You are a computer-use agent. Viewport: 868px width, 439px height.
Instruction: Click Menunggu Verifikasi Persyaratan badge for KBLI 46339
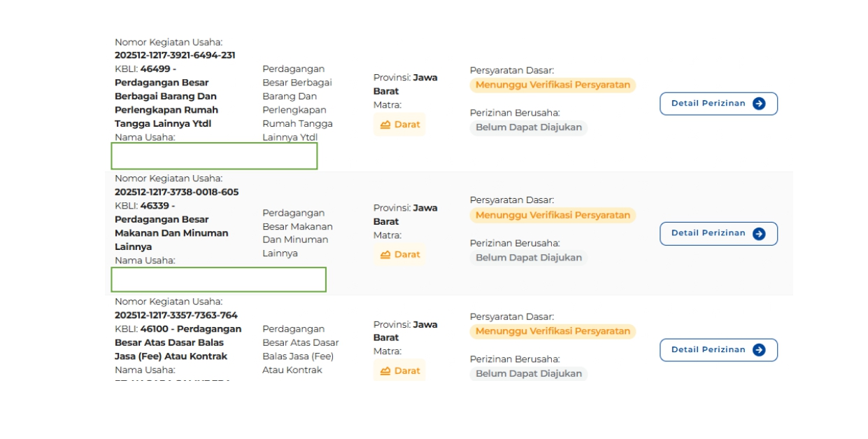point(553,216)
